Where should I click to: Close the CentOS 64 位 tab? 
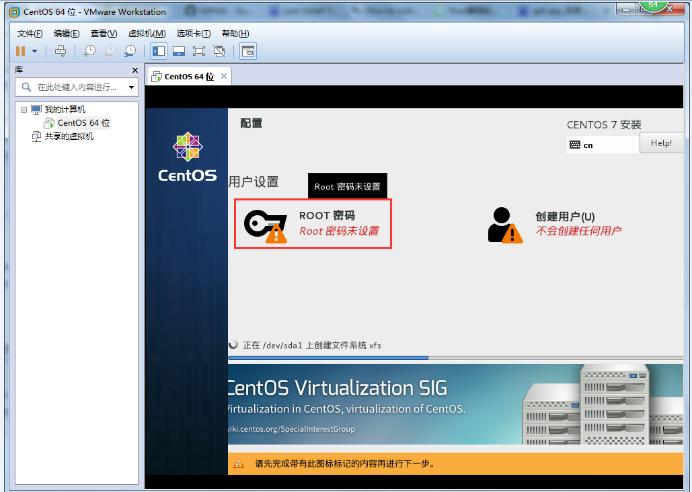(x=224, y=76)
